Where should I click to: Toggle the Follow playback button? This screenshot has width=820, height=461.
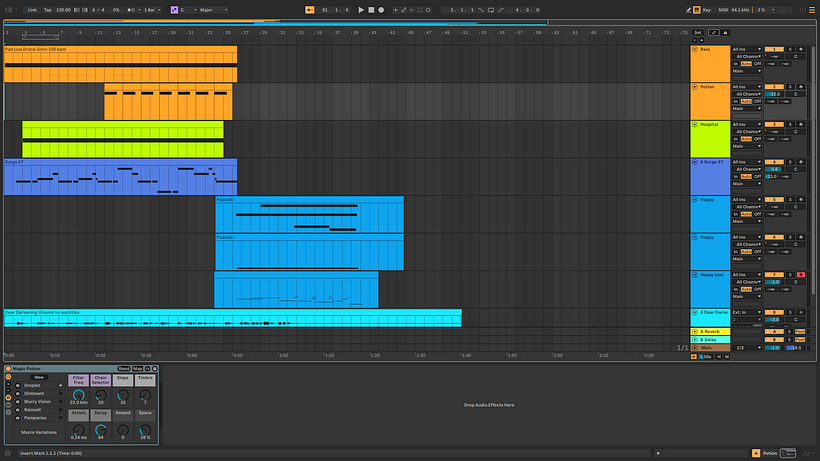(x=310, y=10)
